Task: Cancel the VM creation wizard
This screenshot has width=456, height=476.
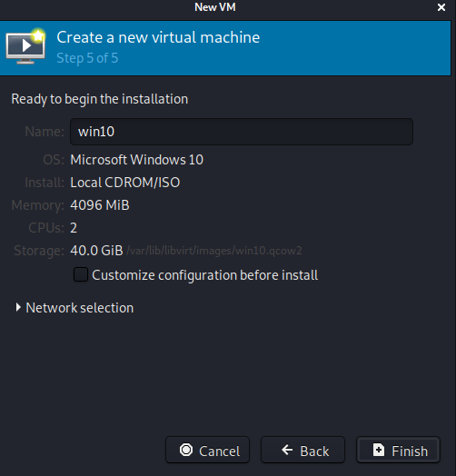Action: 207,450
